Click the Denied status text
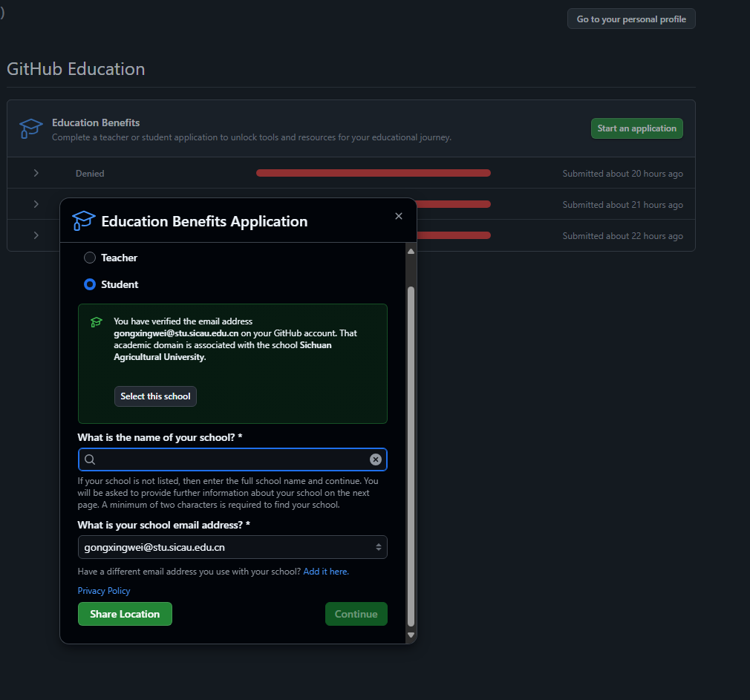Screen dimensions: 750x700 90,174
